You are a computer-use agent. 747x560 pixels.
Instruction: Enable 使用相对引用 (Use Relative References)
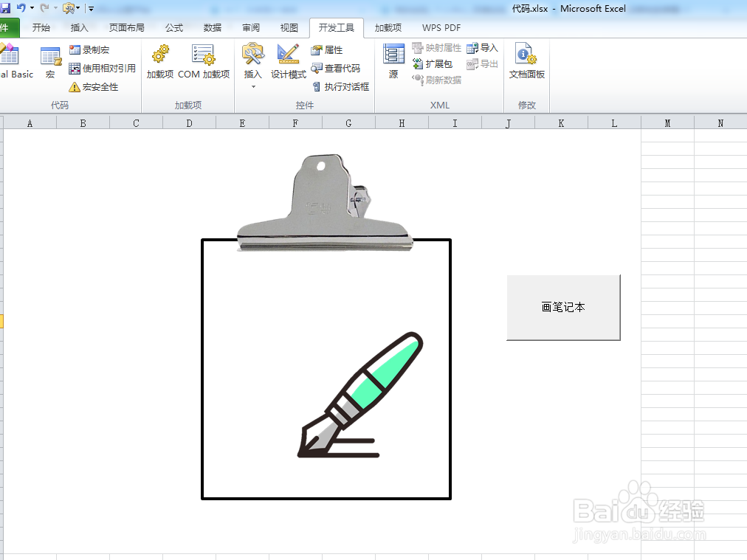[100, 68]
